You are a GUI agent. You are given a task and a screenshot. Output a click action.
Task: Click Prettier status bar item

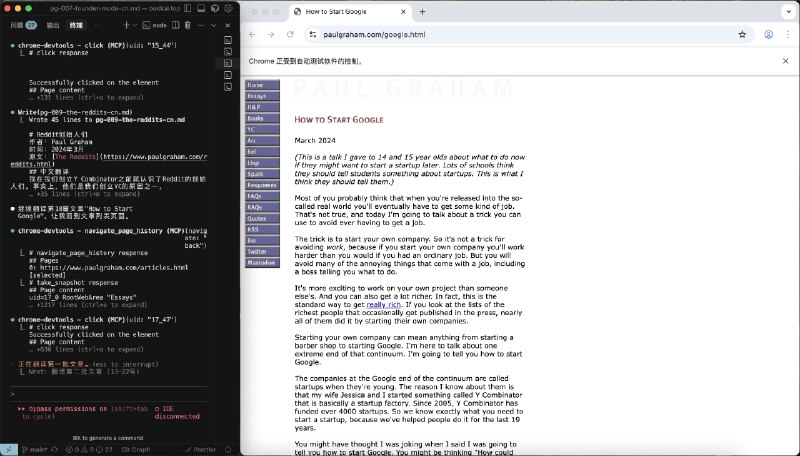pyautogui.click(x=201, y=449)
